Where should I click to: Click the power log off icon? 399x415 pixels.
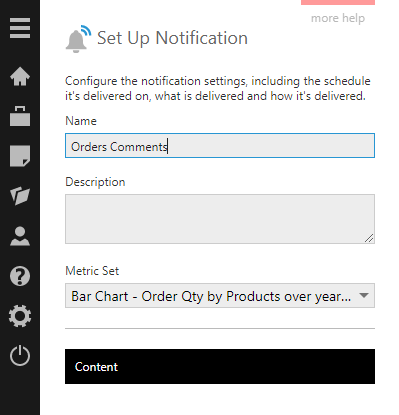click(x=20, y=356)
